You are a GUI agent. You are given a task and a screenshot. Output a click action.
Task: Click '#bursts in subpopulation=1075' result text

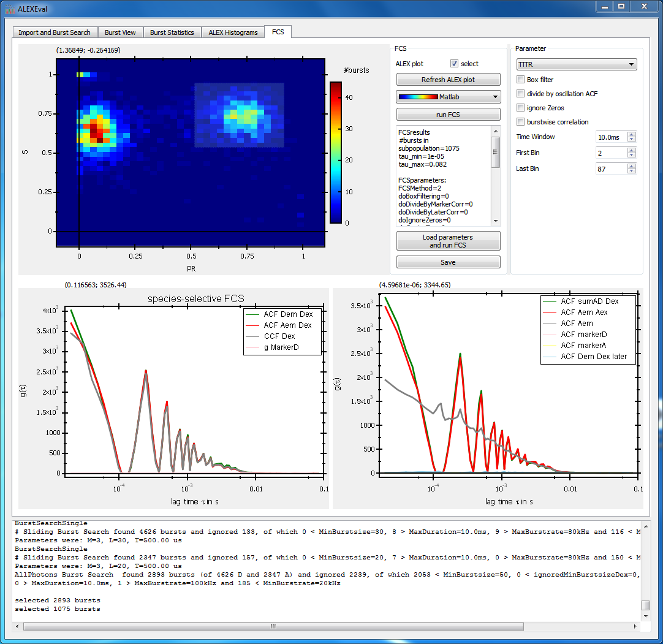tap(429, 144)
